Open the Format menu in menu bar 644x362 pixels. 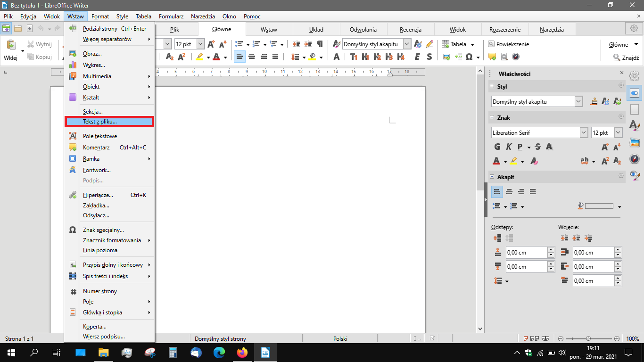point(100,16)
